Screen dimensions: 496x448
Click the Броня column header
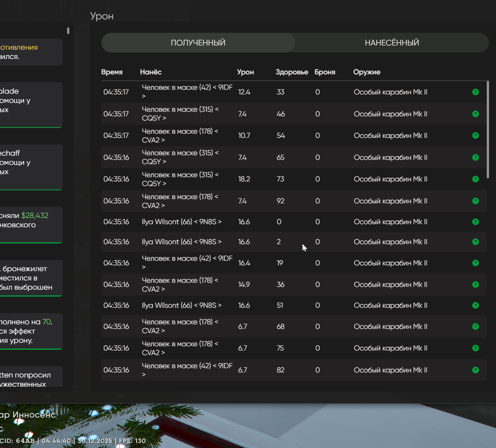(x=325, y=72)
